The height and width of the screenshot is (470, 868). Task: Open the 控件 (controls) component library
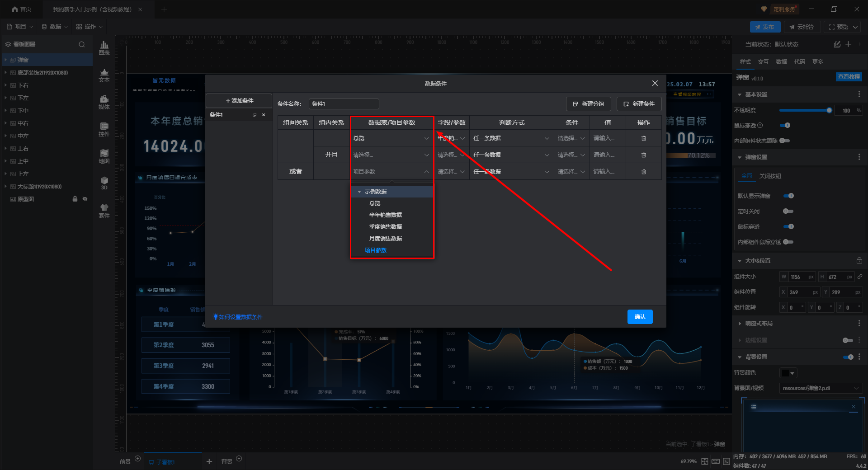tap(104, 129)
